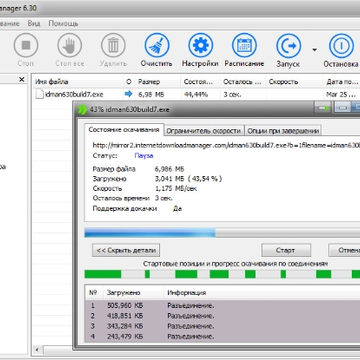Screen dimensions: 360x360
Task: Select connection row 1 with 505,960 КБ
Action: (222, 305)
